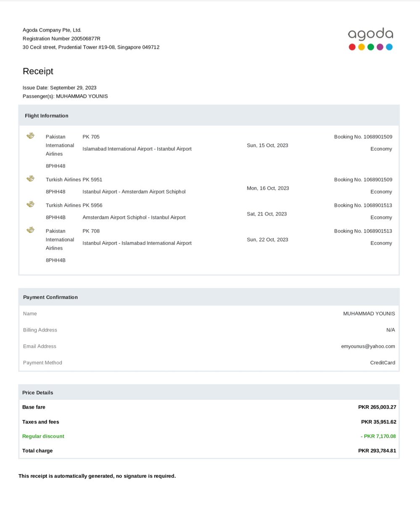Click taxes amount PKR 35,951.62

tap(379, 422)
